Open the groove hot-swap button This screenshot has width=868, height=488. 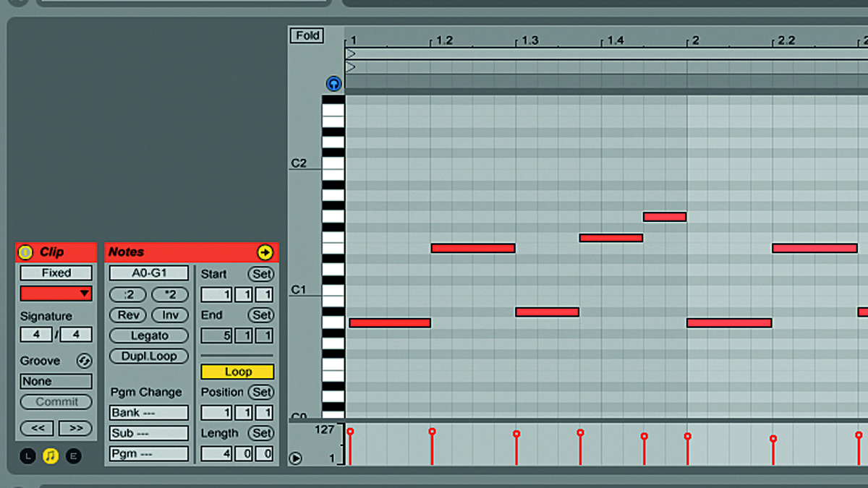click(84, 361)
